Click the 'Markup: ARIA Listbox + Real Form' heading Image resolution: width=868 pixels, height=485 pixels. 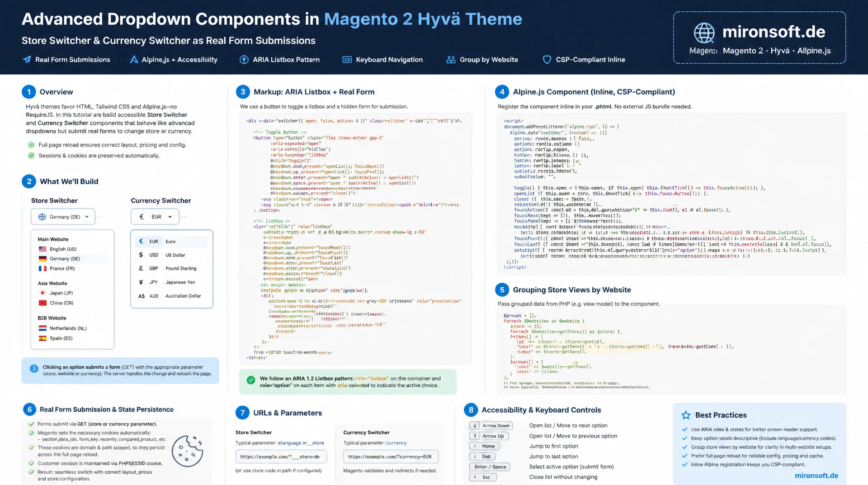(x=314, y=92)
